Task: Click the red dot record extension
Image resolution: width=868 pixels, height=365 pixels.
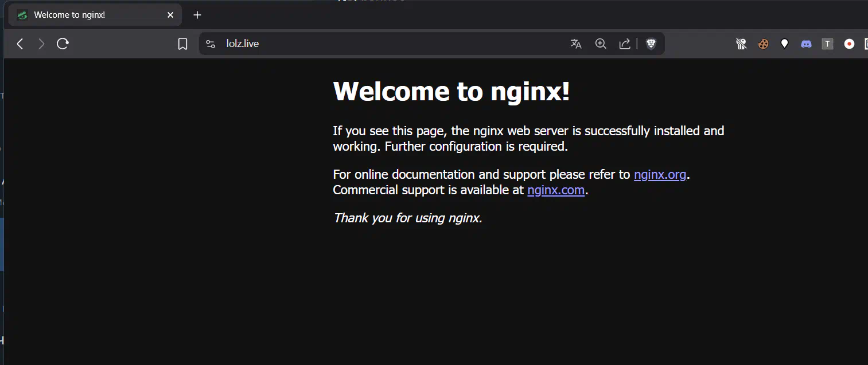Action: coord(849,44)
